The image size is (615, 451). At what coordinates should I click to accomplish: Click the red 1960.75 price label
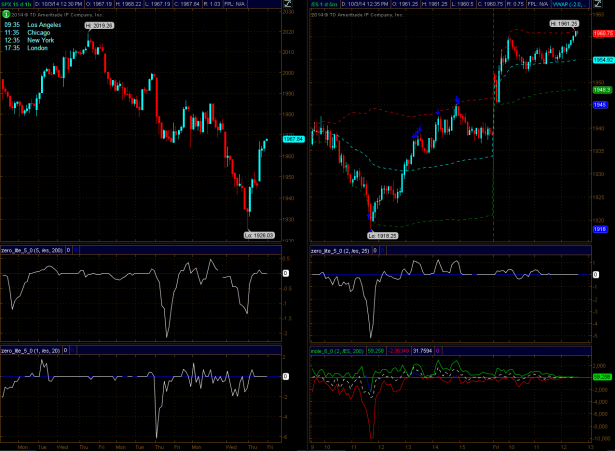(x=601, y=33)
